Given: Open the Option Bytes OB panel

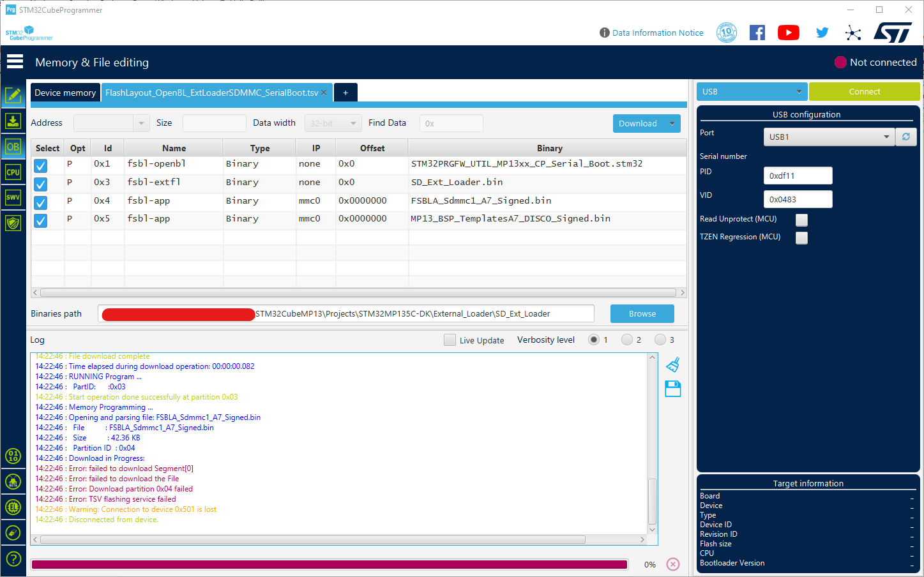Looking at the screenshot, I should pyautogui.click(x=13, y=146).
